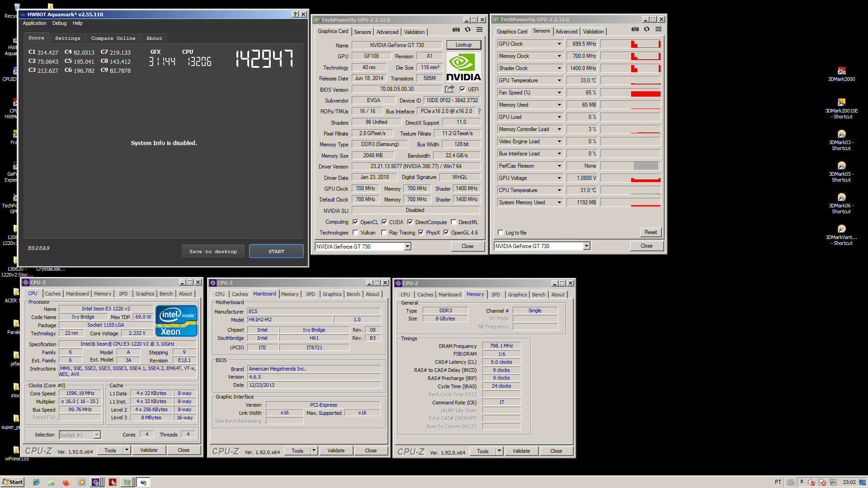The height and width of the screenshot is (488, 868).
Task: Toggle the OpenCL checkbox
Action: [355, 222]
